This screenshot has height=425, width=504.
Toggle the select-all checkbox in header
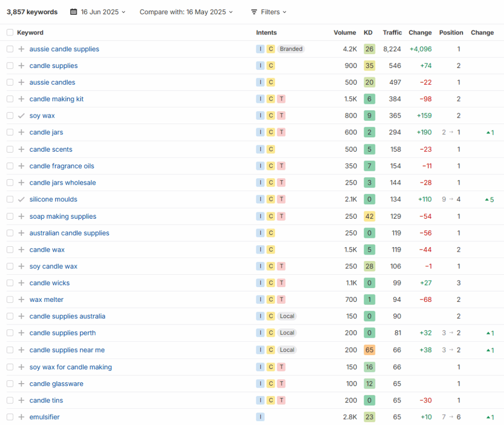10,33
